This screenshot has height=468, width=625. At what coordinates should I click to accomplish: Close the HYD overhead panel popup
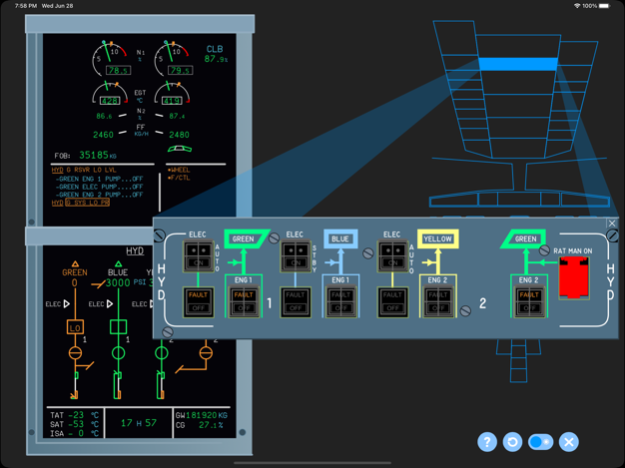(x=612, y=224)
